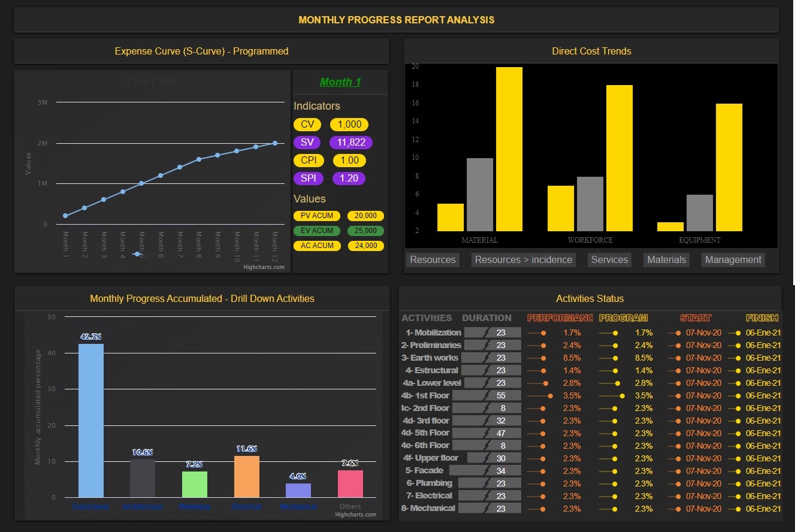The height and width of the screenshot is (532, 795).
Task: Click the yellow finish marker for Plumbing
Action: click(738, 483)
